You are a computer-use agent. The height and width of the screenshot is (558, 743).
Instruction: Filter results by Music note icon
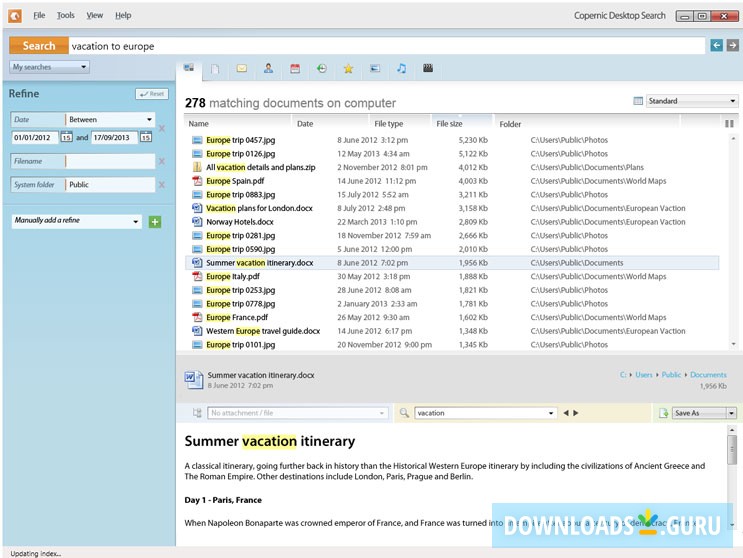tap(401, 69)
